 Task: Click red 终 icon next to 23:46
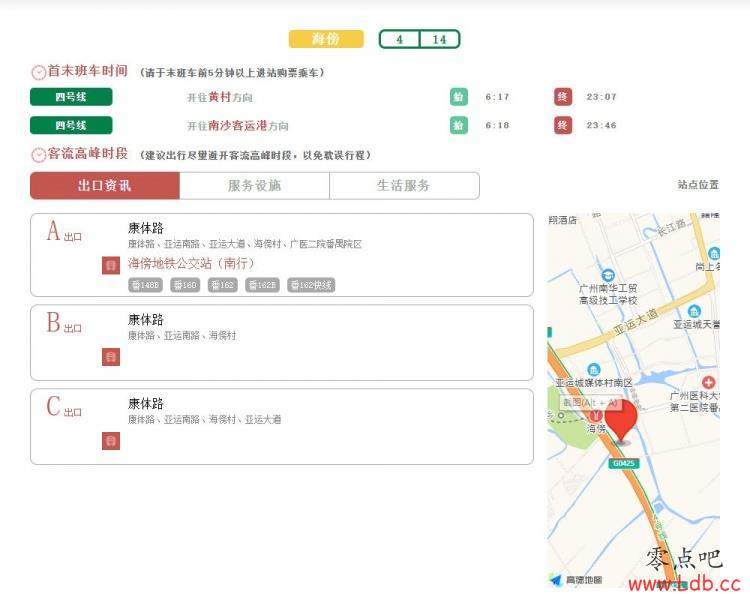point(563,125)
